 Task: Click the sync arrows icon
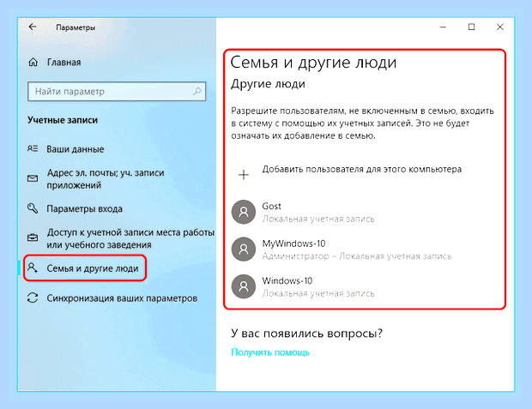(x=33, y=298)
